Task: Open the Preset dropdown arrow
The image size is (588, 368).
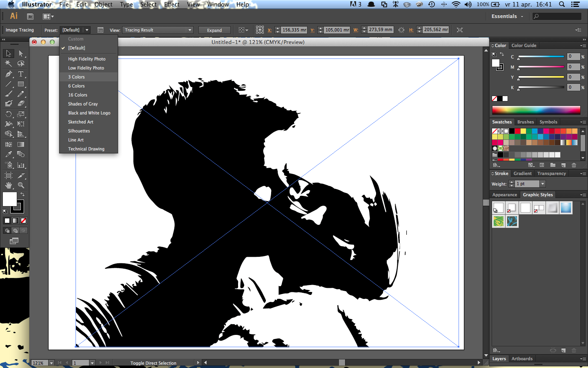Action: [87, 30]
